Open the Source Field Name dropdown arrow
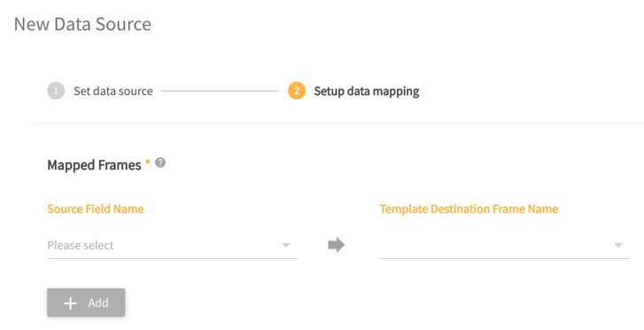 [x=286, y=245]
